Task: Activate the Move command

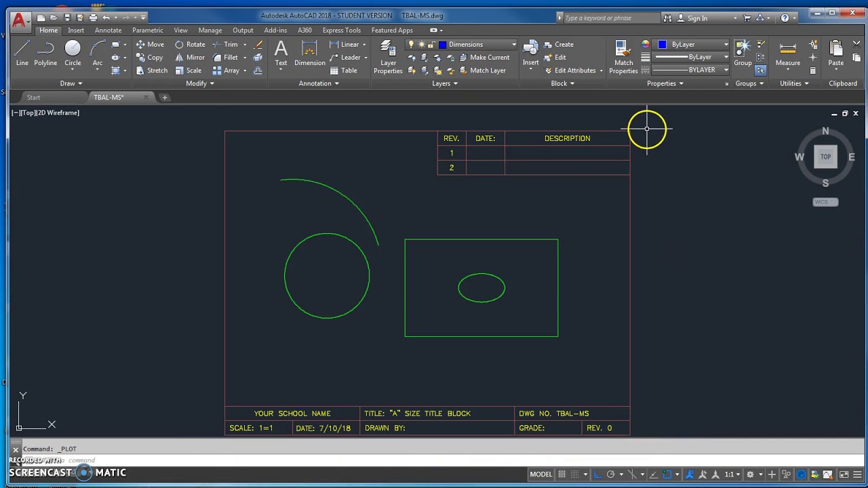Action: [x=150, y=45]
